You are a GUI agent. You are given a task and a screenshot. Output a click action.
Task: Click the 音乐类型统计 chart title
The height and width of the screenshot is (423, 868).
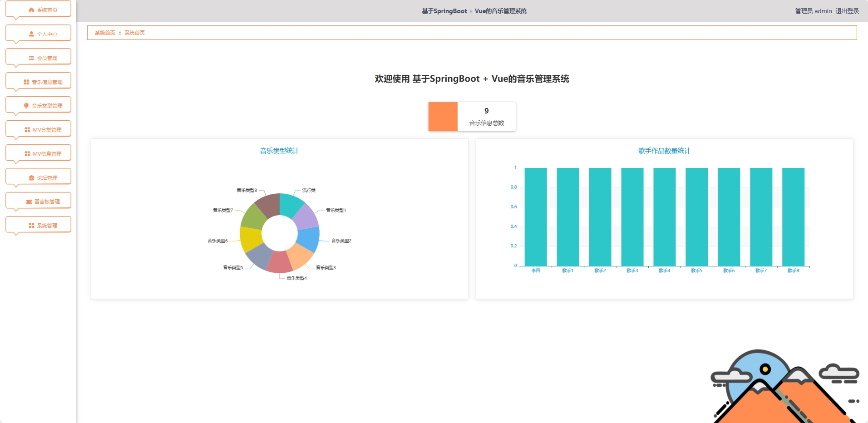coord(280,151)
